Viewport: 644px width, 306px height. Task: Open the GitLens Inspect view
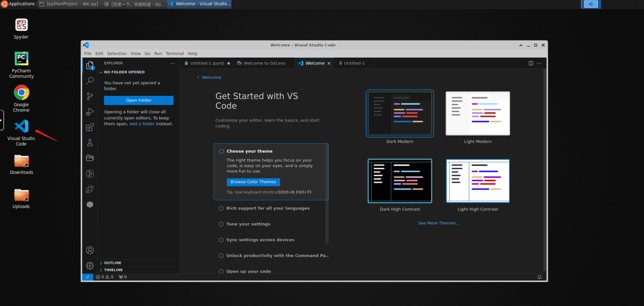coord(90,173)
